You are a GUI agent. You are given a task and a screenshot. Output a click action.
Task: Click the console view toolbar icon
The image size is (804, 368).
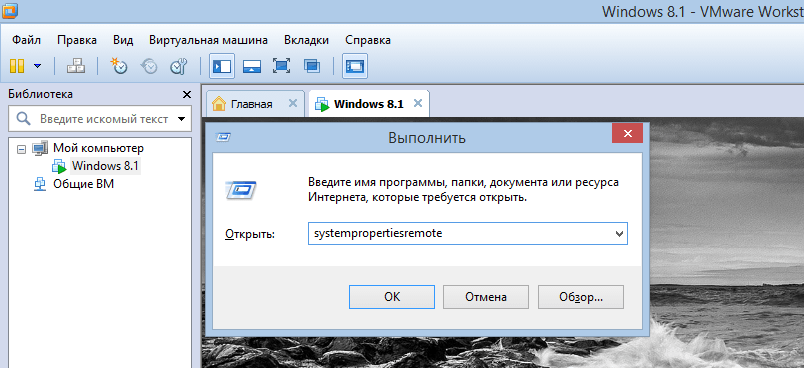tap(355, 66)
